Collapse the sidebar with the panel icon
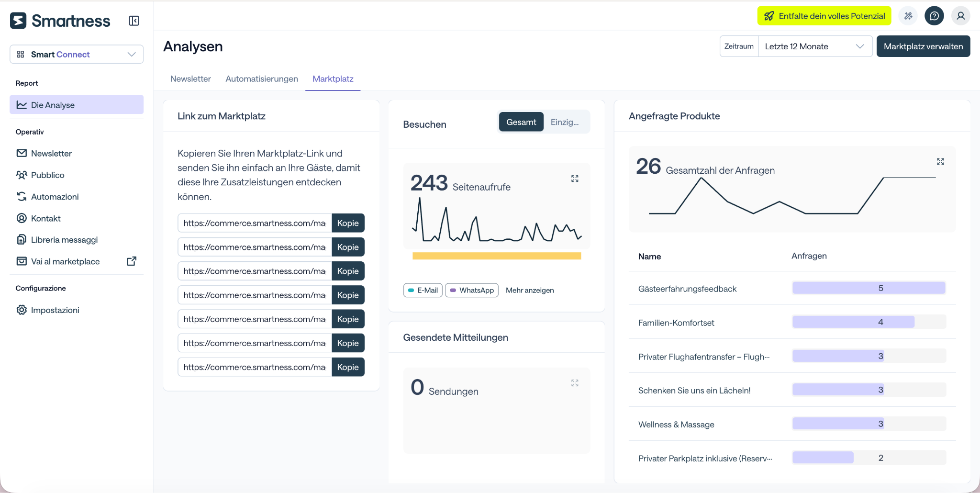Image resolution: width=980 pixels, height=493 pixels. 134,21
